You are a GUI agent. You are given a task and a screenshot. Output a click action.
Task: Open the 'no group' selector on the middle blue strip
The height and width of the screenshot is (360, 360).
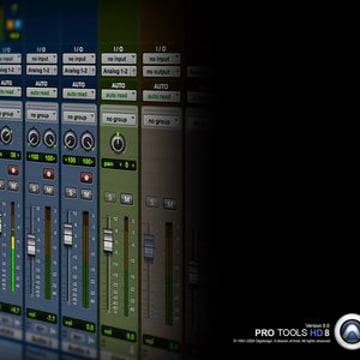42,115
